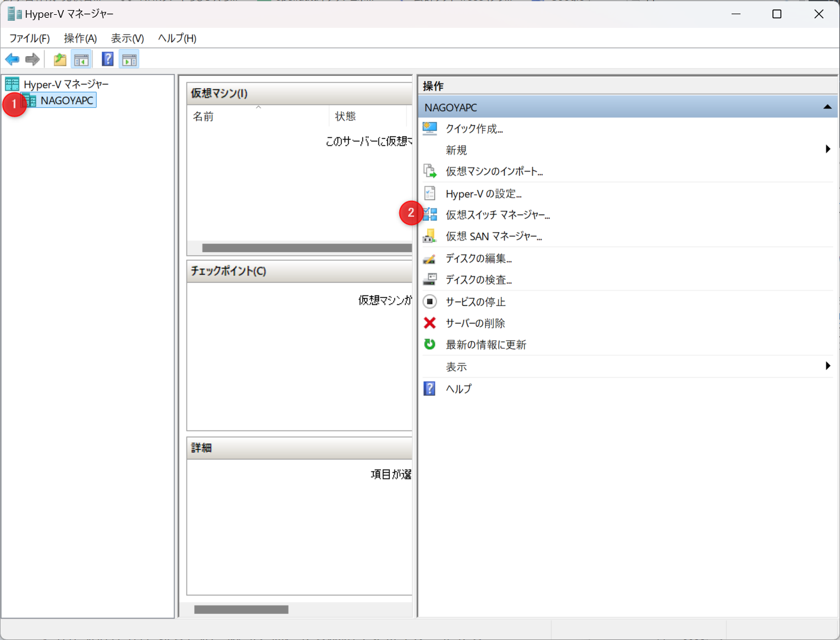Click the Hyper-V app icon in title bar
This screenshot has width=840, height=640.
(15, 14)
